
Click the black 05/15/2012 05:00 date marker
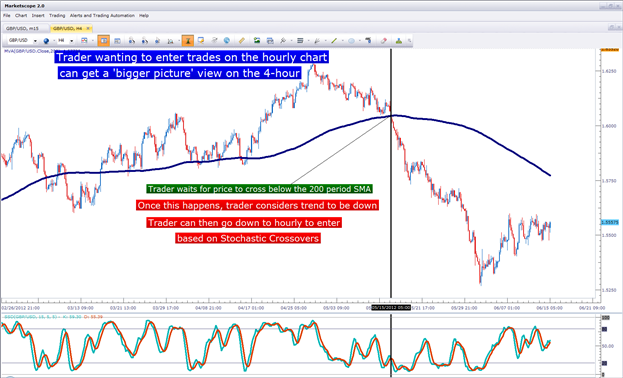click(391, 308)
